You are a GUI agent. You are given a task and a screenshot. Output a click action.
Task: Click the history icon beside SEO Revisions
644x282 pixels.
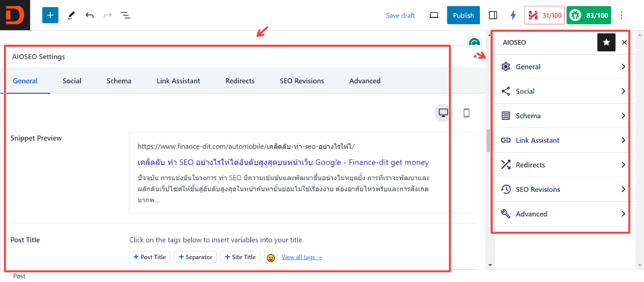pos(506,190)
